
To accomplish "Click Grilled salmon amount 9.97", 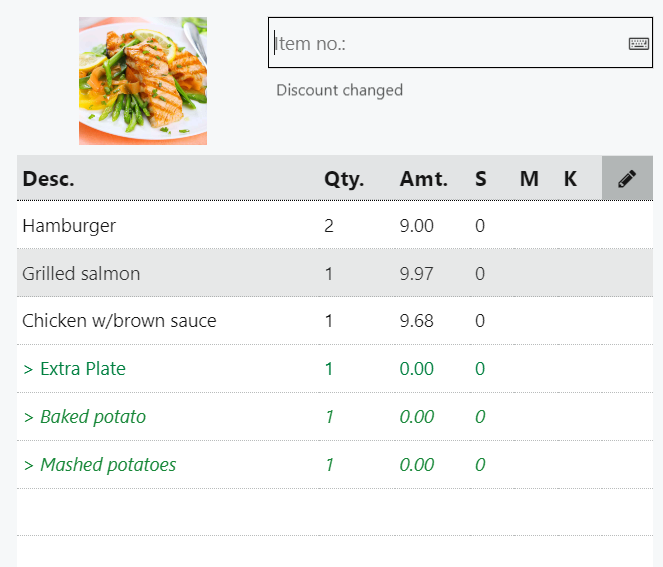I will pyautogui.click(x=416, y=274).
